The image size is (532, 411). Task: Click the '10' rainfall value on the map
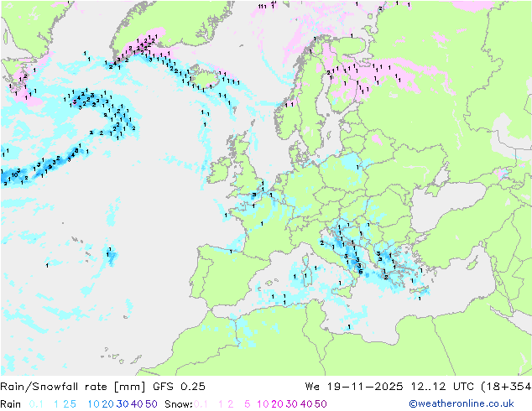pos(14,175)
